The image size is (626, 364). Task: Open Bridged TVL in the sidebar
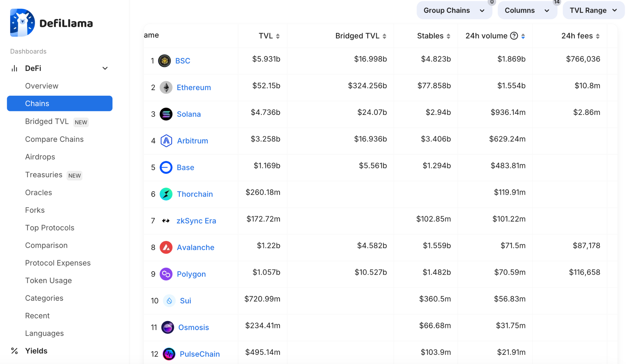(47, 121)
